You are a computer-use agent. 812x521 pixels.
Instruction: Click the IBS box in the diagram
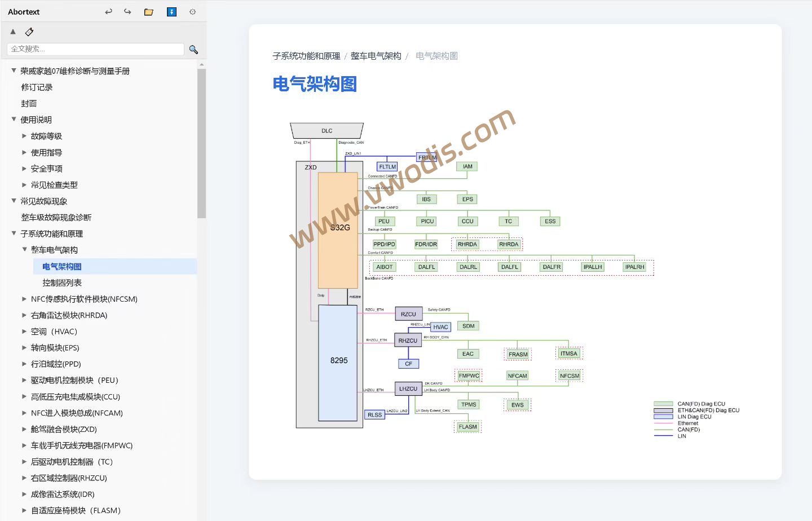(x=426, y=200)
